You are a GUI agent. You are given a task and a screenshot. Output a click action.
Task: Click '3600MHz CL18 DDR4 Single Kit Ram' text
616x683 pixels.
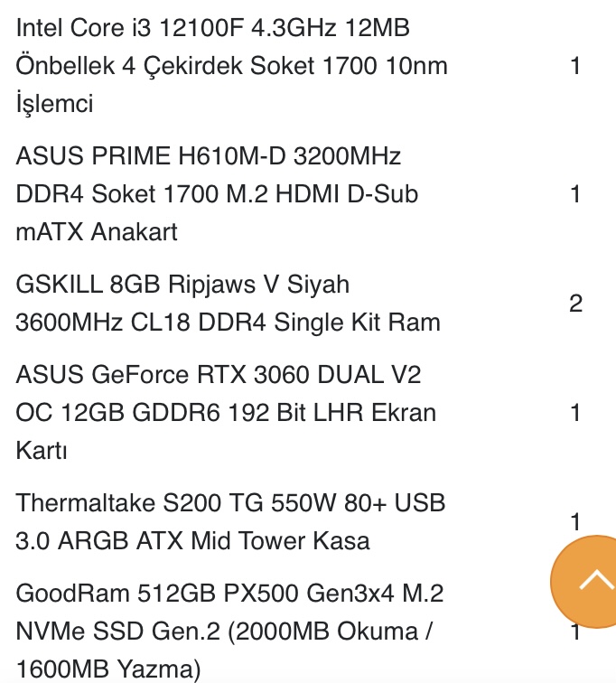coord(228,323)
